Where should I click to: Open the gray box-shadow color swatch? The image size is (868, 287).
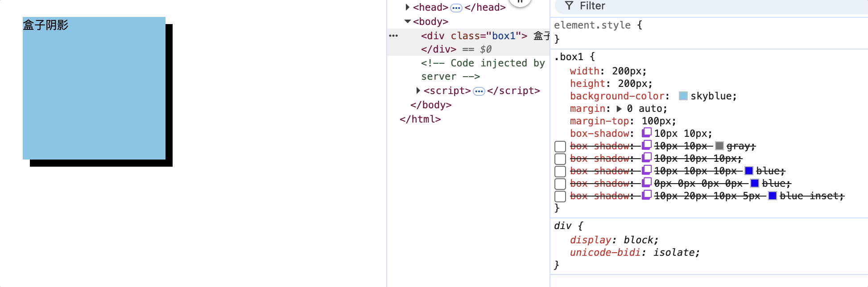click(719, 146)
